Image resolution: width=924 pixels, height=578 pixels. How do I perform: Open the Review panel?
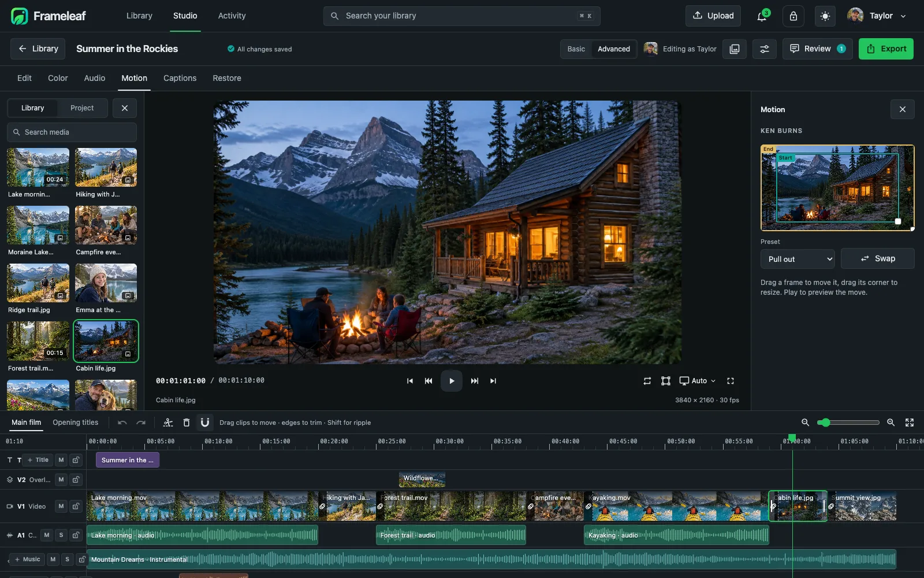click(817, 49)
